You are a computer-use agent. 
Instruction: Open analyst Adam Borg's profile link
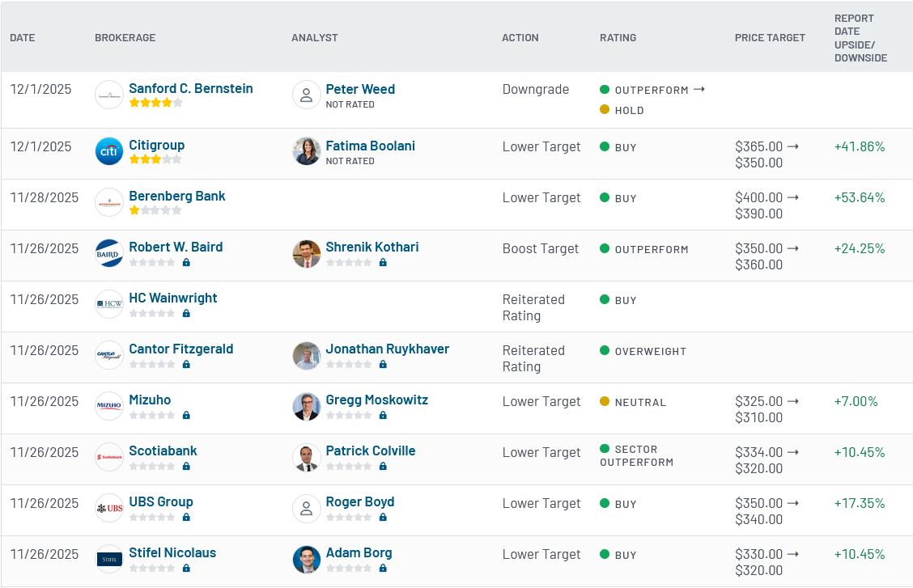359,552
